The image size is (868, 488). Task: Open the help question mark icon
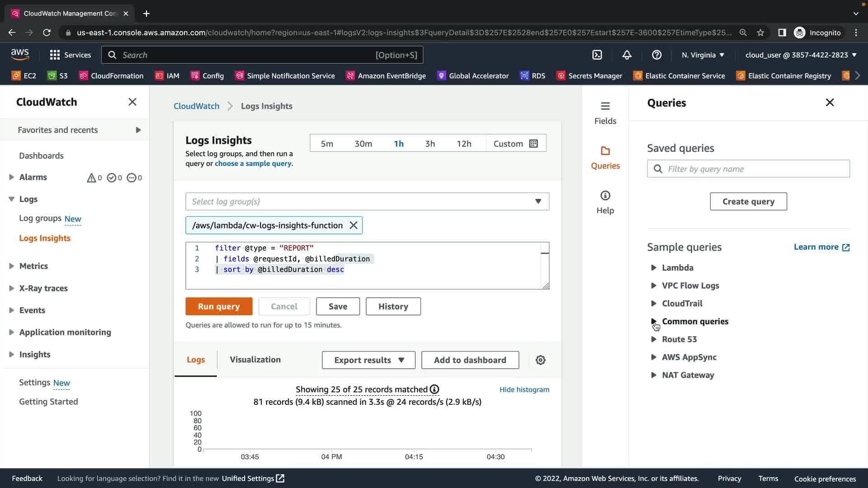[656, 55]
